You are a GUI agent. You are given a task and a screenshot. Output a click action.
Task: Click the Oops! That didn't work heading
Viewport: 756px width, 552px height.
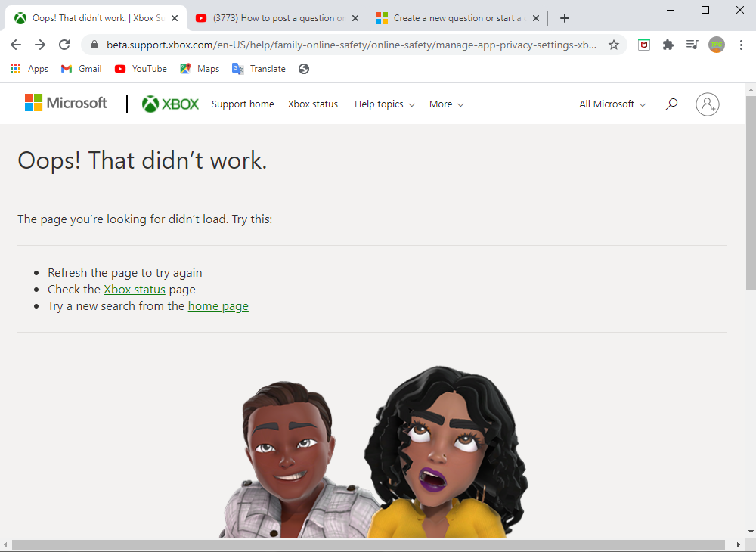142,160
